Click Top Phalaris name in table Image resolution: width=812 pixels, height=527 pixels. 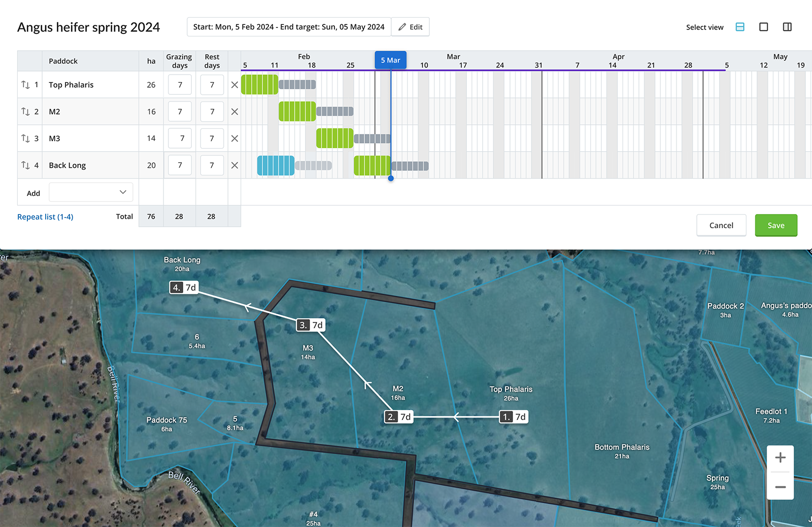pos(71,85)
